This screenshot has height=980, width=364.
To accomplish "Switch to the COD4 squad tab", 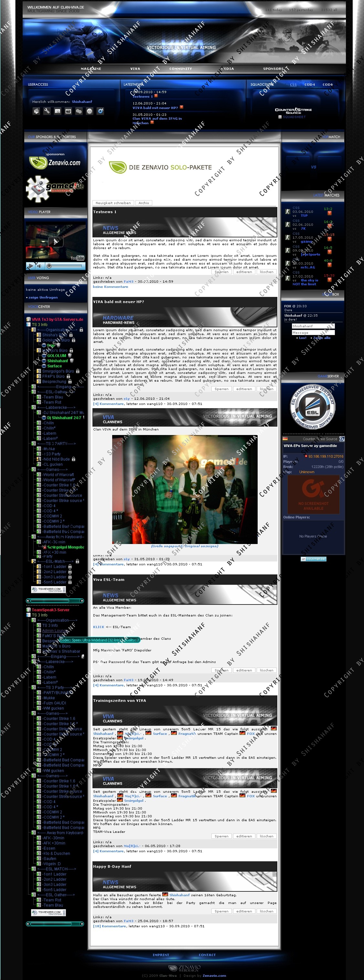I will pyautogui.click(x=310, y=84).
